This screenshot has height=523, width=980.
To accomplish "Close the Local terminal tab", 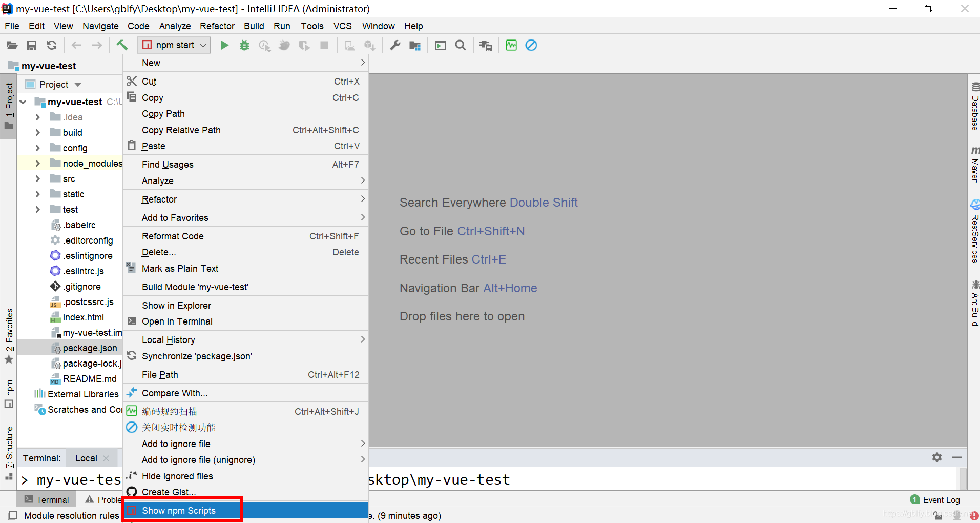I will click(106, 458).
